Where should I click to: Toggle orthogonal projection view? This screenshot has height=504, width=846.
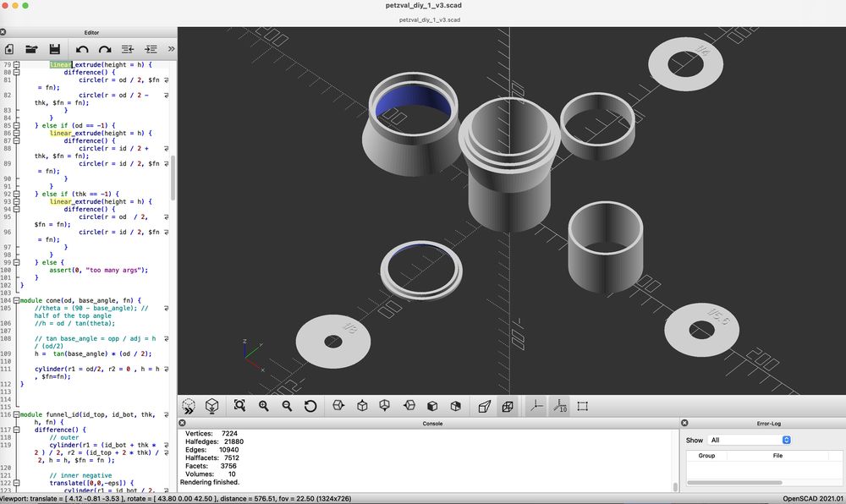tap(507, 406)
